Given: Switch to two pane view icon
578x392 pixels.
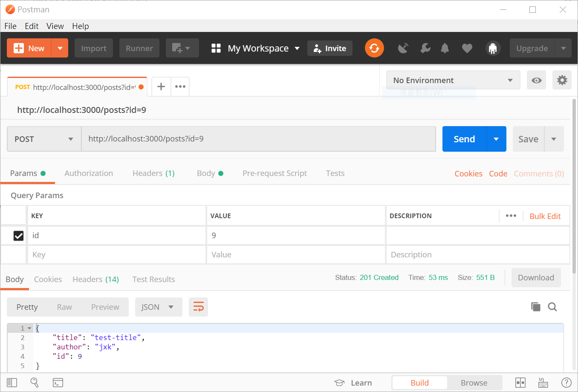Looking at the screenshot, I should coord(520,383).
